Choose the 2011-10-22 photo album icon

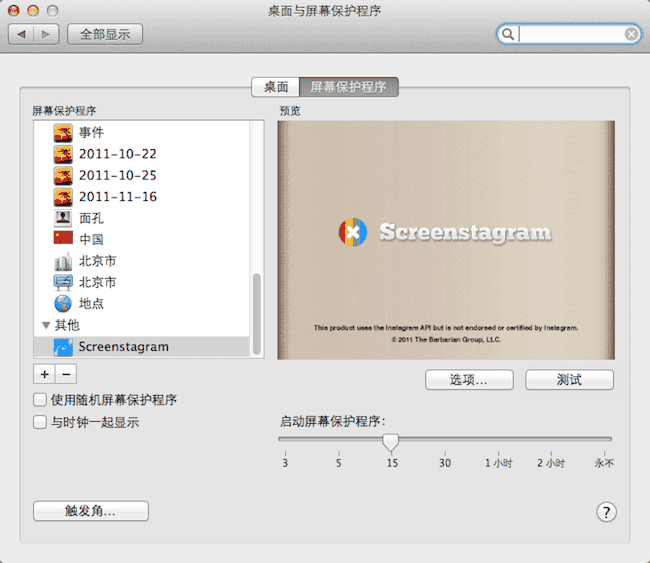[64, 154]
